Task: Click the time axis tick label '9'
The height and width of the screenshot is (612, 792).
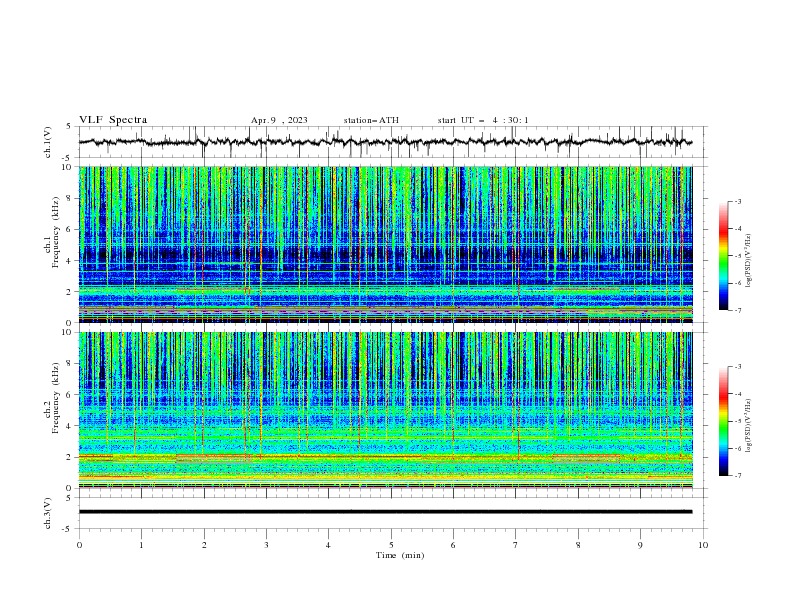Action: [x=640, y=545]
